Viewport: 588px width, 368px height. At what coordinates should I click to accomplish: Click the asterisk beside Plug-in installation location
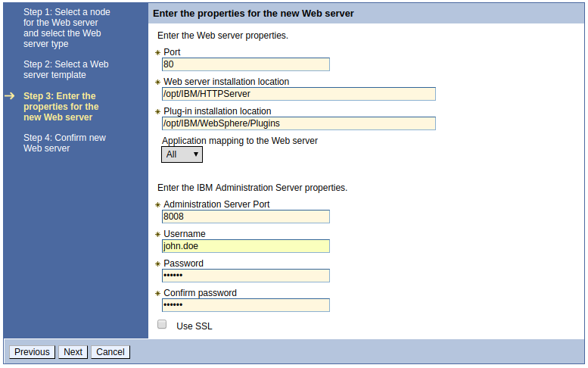(x=158, y=112)
